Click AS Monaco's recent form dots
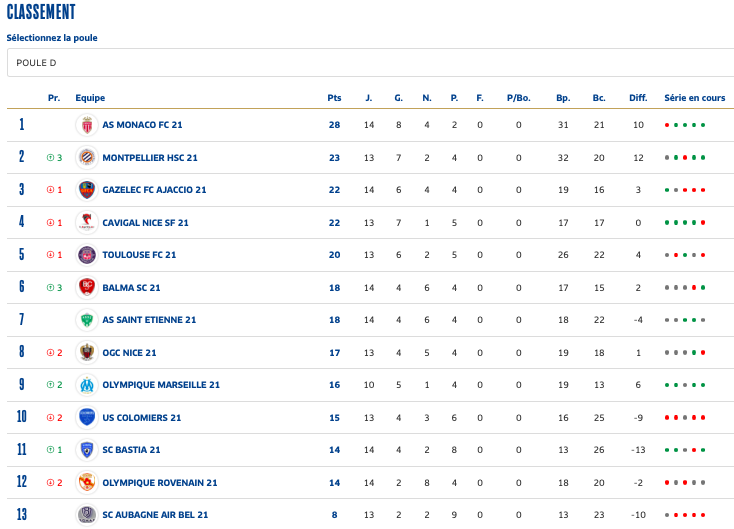 pyautogui.click(x=685, y=125)
